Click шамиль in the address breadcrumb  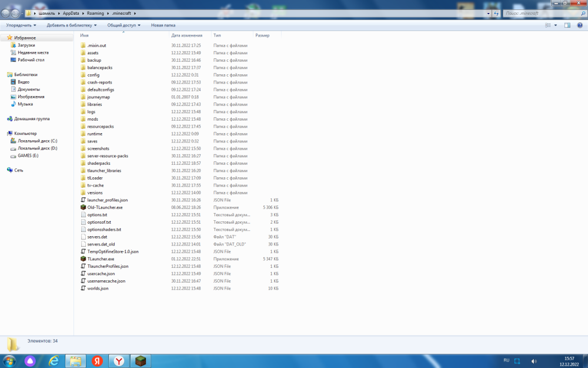point(46,13)
